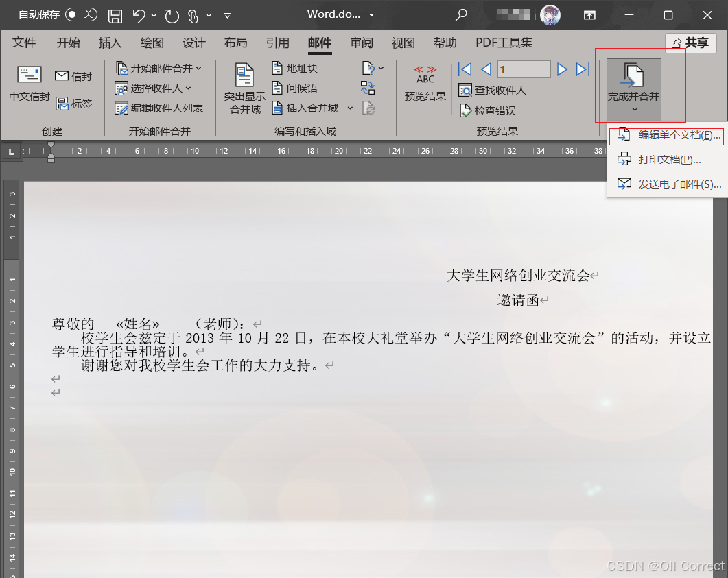Insert an 地址块
The height and width of the screenshot is (578, 728).
pyautogui.click(x=295, y=68)
